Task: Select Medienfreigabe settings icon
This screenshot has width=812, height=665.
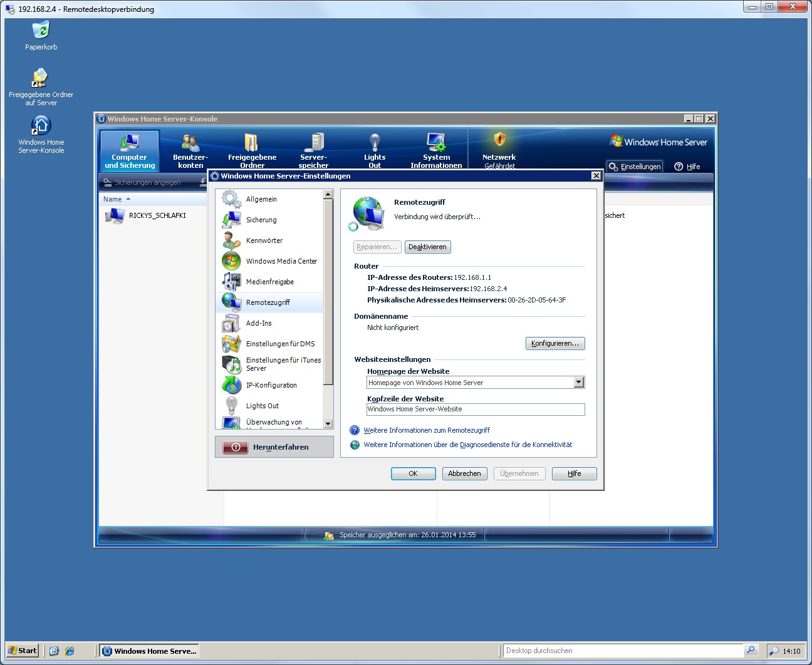Action: (231, 281)
